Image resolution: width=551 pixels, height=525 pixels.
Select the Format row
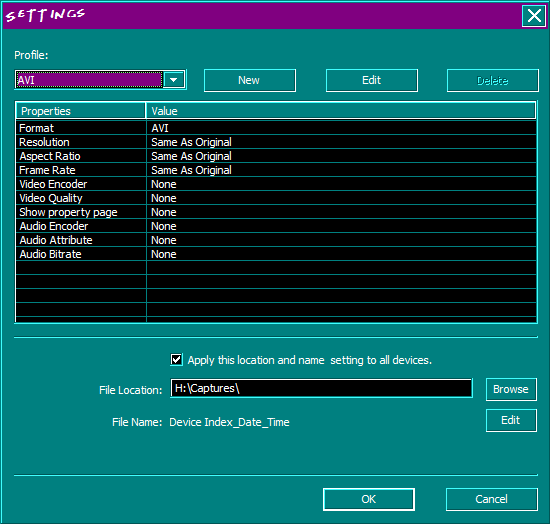[x=276, y=128]
